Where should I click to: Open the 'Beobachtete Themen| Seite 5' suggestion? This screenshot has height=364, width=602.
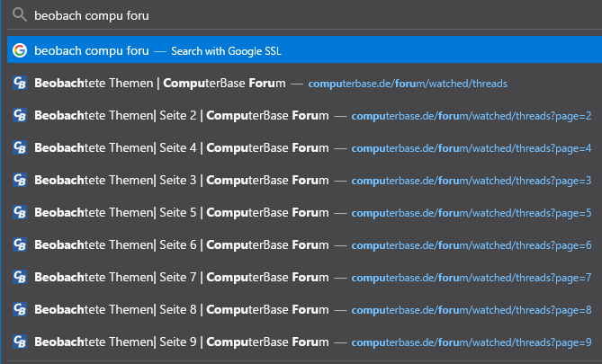[x=304, y=212]
